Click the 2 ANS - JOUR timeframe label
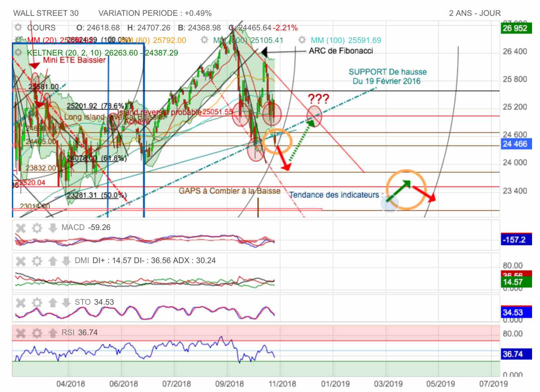The height and width of the screenshot is (392, 540). pyautogui.click(x=475, y=13)
